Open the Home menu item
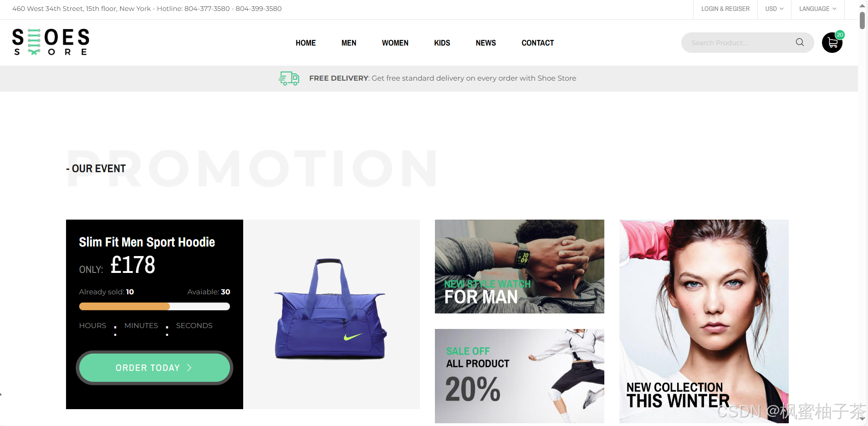The image size is (868, 426). [306, 43]
